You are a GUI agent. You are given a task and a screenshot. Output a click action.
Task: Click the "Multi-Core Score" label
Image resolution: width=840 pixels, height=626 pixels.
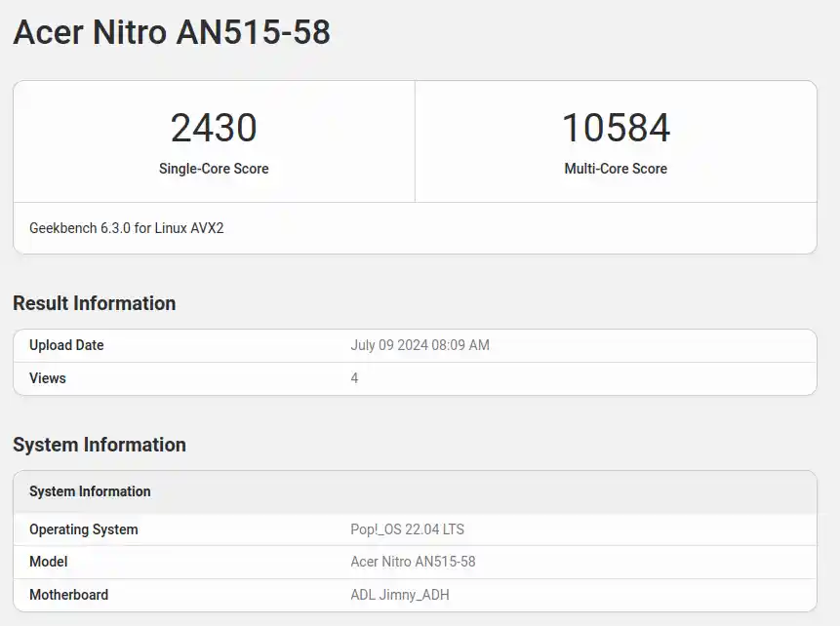pos(616,169)
